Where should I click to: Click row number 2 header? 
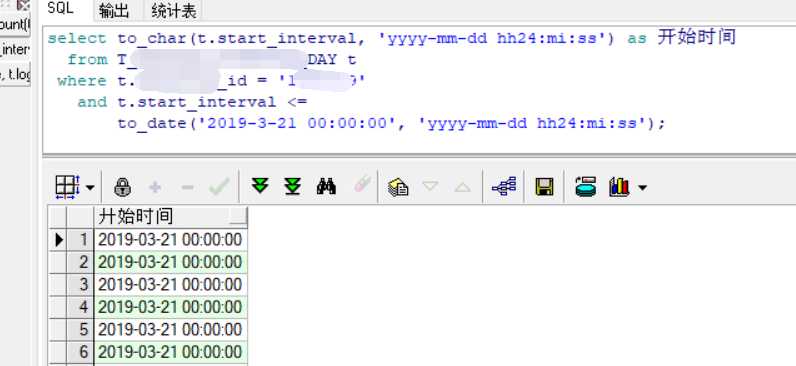[80, 262]
